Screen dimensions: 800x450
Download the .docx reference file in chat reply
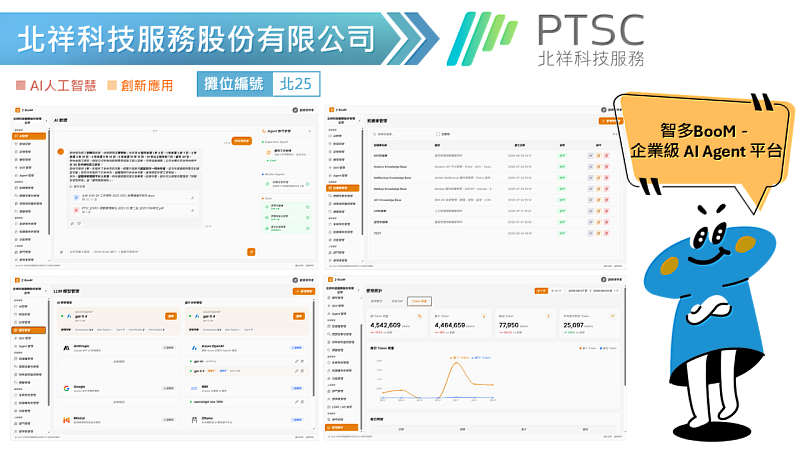pyautogui.click(x=192, y=198)
